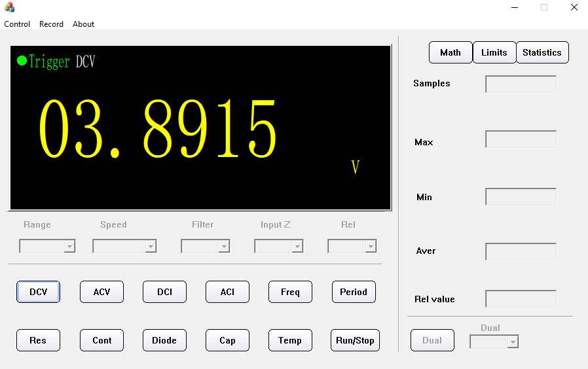Viewport: 588px width, 369px height.
Task: Open the About menu
Action: coord(83,24)
